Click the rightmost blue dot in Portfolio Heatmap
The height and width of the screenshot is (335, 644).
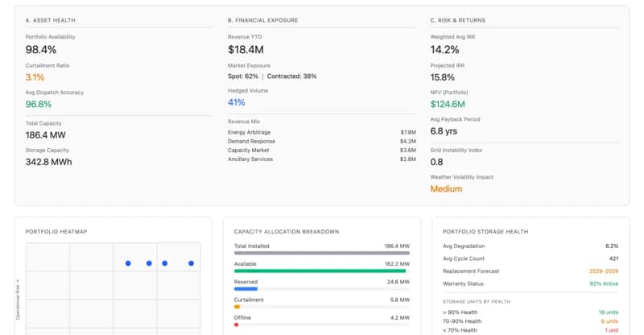pyautogui.click(x=191, y=263)
